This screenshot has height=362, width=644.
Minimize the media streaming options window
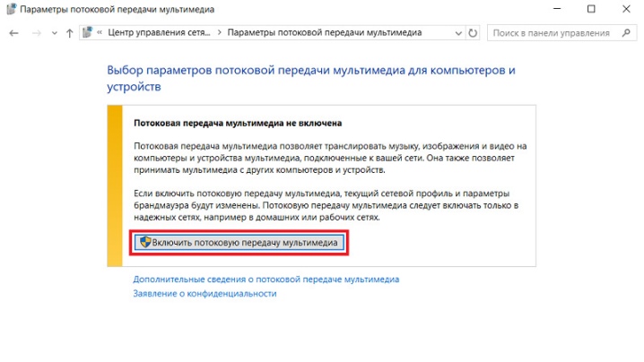click(x=557, y=9)
